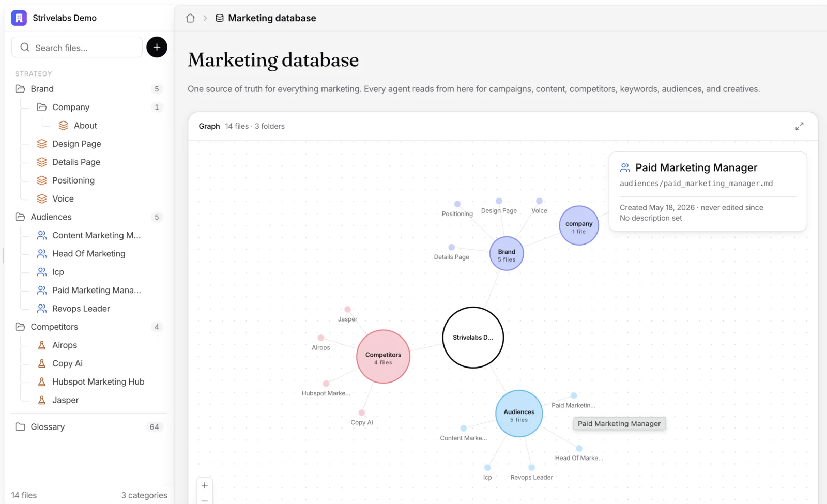
Task: Click the Details Page dot in graph
Action: point(451,248)
